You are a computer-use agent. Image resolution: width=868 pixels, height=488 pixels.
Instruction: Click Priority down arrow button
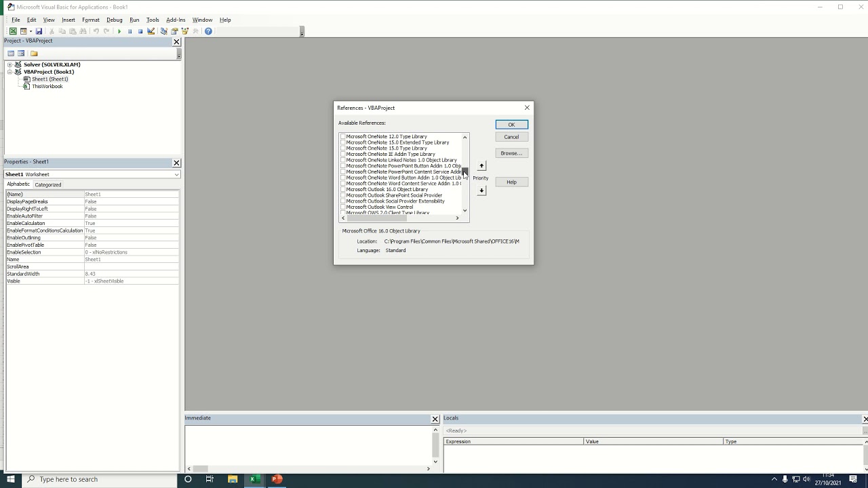(x=481, y=190)
